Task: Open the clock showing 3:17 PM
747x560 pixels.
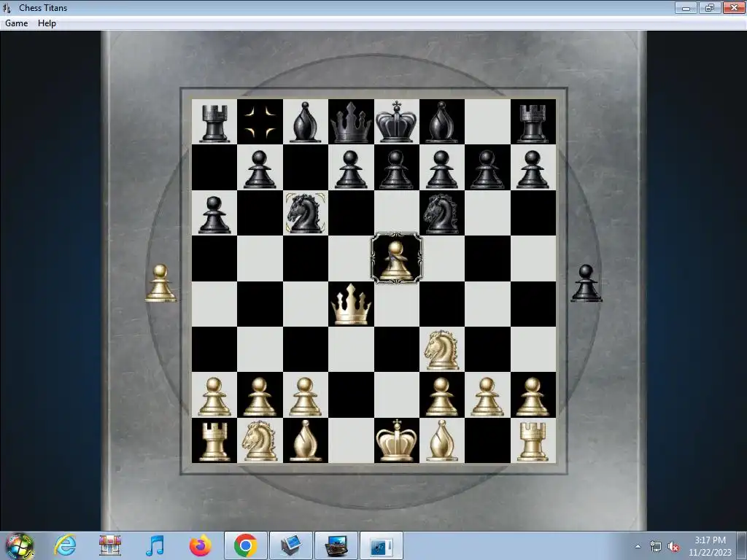Action: pyautogui.click(x=710, y=546)
